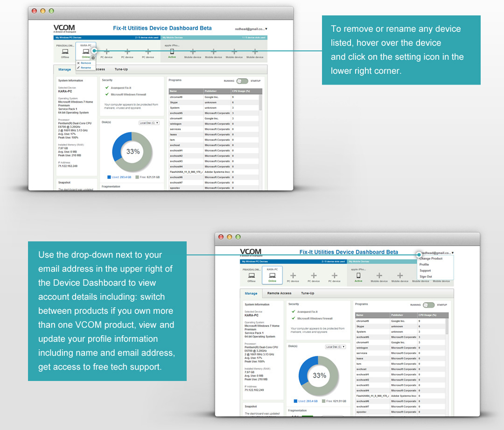Click the 33% disk usage chart in bottom window

click(x=319, y=376)
